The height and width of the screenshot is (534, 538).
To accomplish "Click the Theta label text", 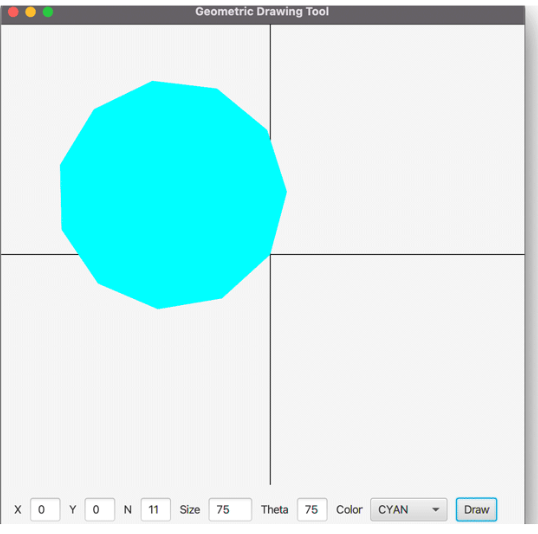I will [x=274, y=510].
